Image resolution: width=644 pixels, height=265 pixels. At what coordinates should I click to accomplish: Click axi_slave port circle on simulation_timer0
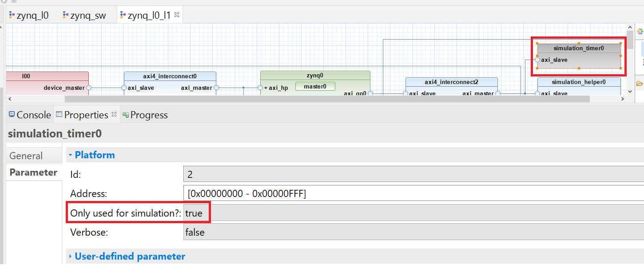click(537, 60)
